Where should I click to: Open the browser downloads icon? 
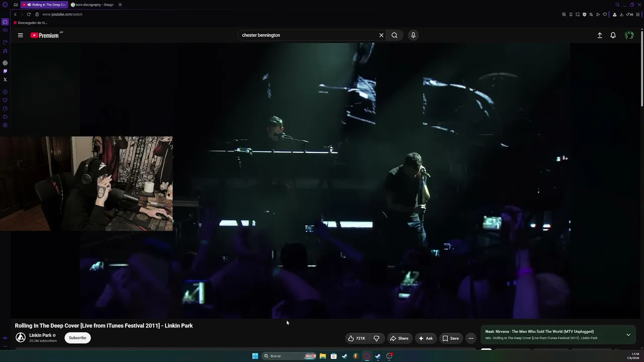coord(622,14)
